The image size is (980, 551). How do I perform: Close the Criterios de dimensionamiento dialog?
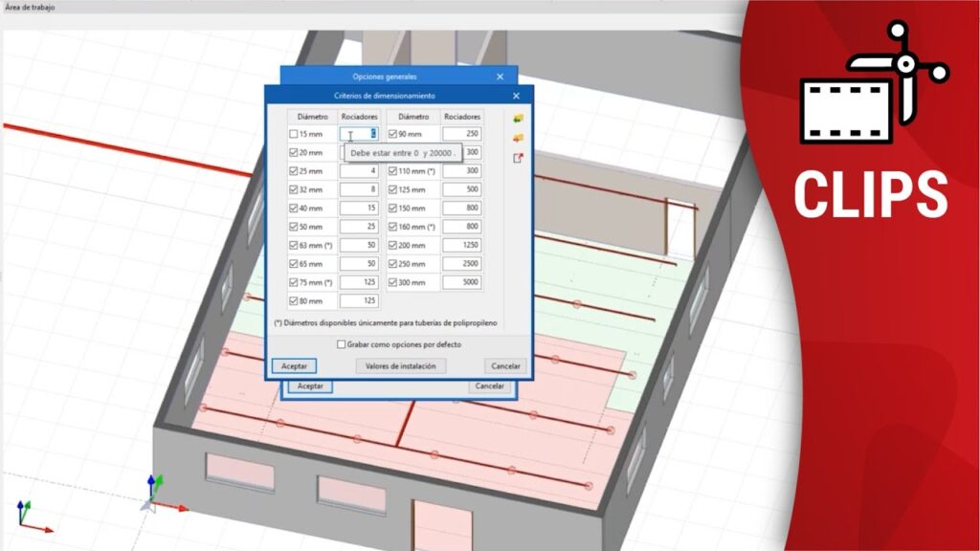pos(517,96)
